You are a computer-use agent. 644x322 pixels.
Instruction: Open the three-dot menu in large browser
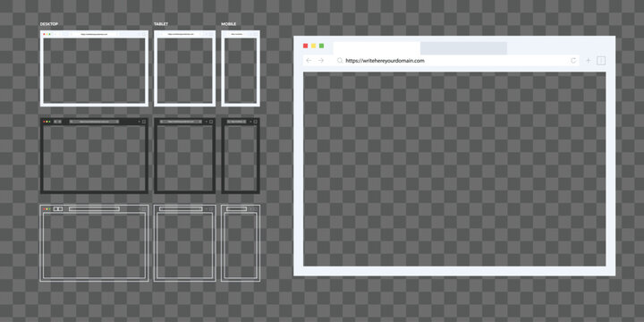tap(601, 61)
